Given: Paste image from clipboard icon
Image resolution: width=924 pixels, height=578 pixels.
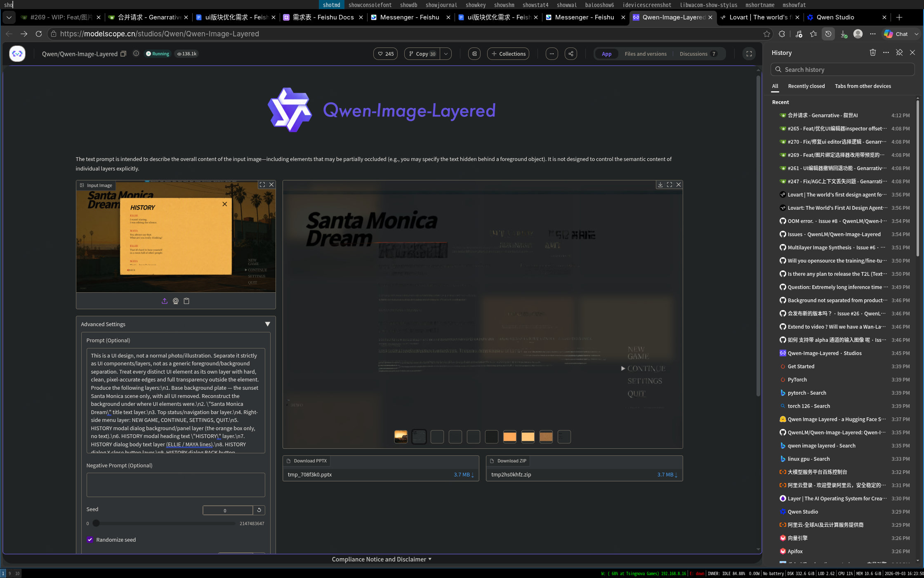Looking at the screenshot, I should [186, 301].
